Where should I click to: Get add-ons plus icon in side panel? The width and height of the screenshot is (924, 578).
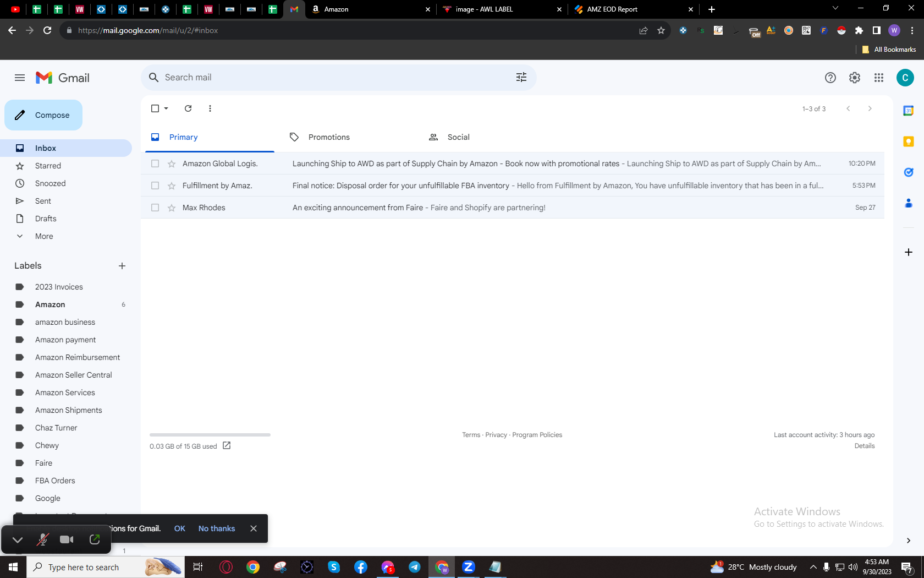point(909,252)
